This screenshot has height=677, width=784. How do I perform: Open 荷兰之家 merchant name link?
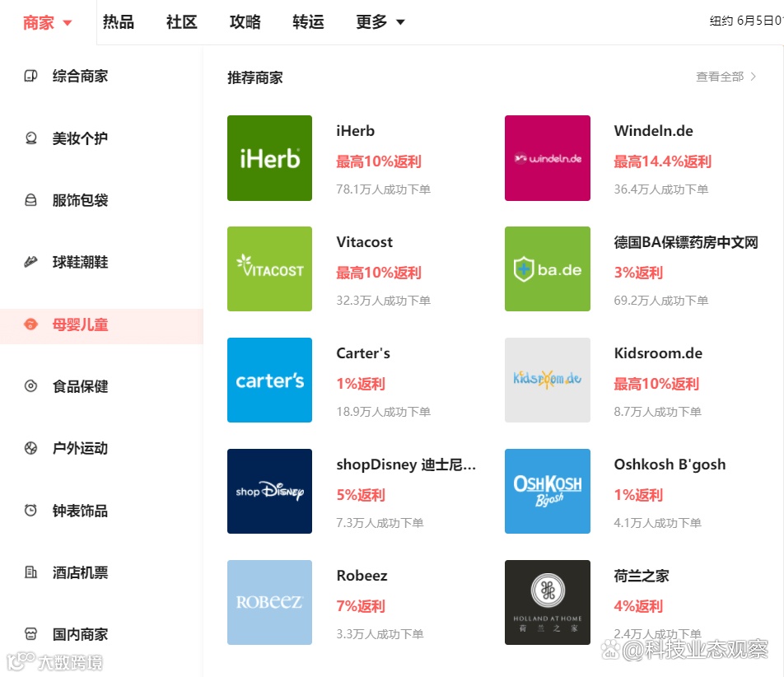tap(642, 576)
